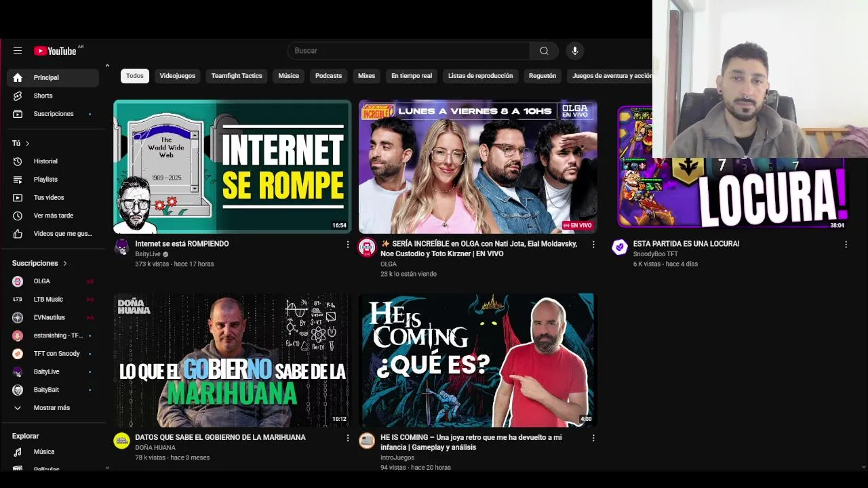This screenshot has height=488, width=868.
Task: Expand the Tú section chevron
Action: point(27,144)
